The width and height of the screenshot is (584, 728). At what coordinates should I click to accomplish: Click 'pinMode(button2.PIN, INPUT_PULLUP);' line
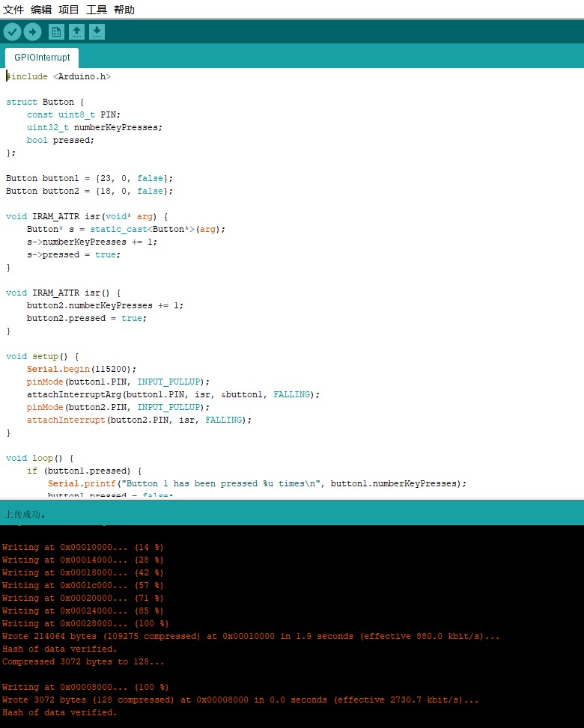[118, 407]
